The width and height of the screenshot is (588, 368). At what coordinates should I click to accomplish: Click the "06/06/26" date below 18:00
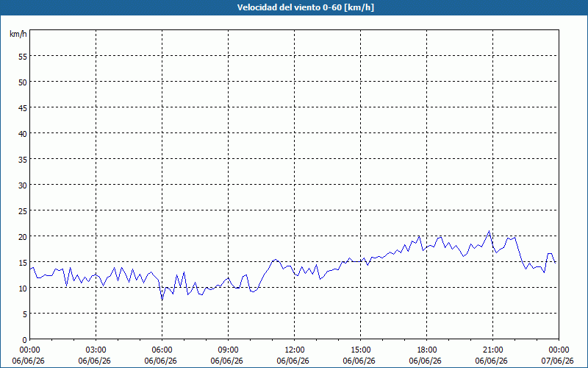point(426,361)
